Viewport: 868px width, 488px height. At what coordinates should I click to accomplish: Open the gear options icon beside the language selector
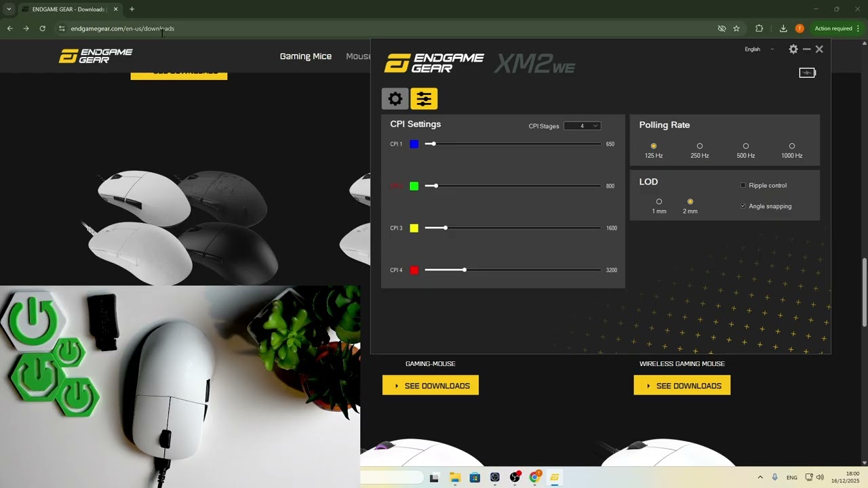point(793,49)
